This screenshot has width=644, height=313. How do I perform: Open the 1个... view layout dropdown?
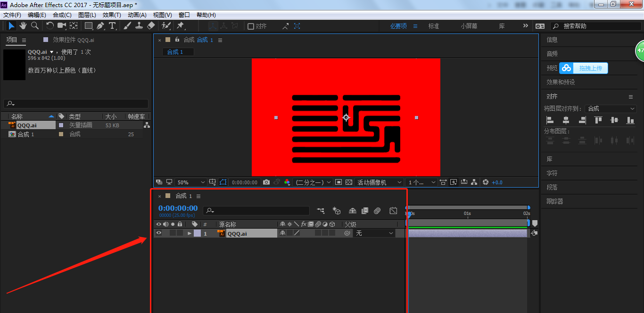[421, 182]
